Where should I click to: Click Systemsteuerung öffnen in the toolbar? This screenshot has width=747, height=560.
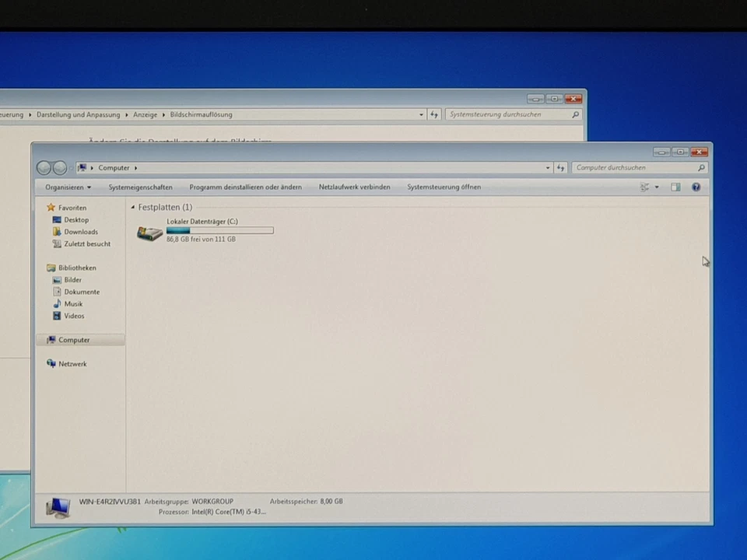click(x=444, y=187)
